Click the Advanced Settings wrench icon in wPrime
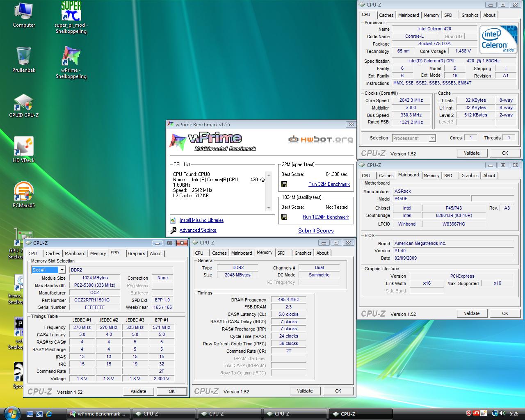Viewport: 525px width, 420px height. pos(173,230)
